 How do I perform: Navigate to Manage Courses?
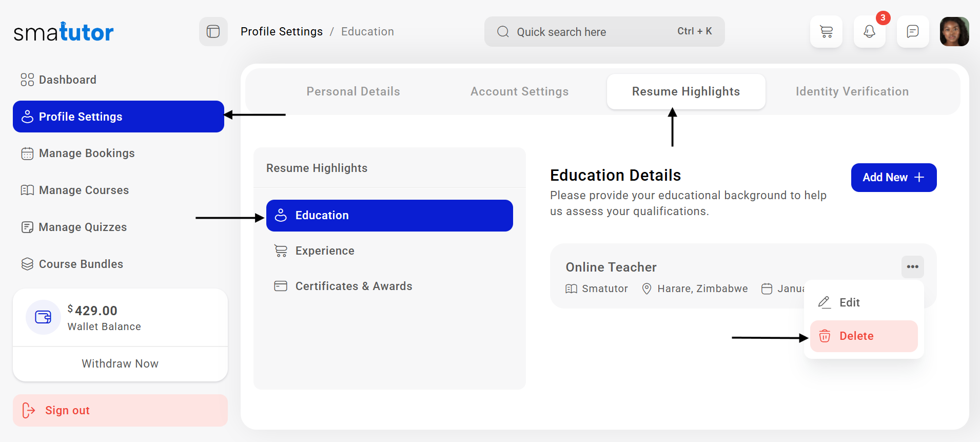(x=84, y=190)
